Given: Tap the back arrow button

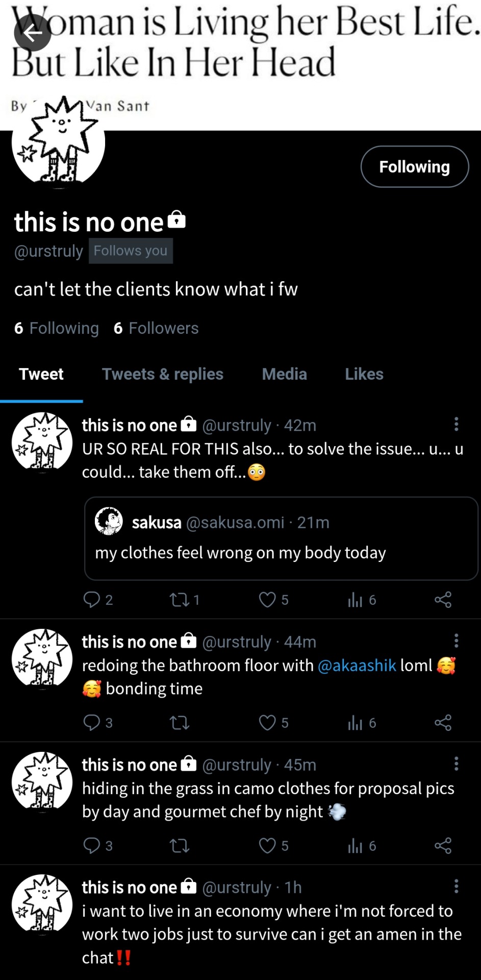Looking at the screenshot, I should point(32,34).
